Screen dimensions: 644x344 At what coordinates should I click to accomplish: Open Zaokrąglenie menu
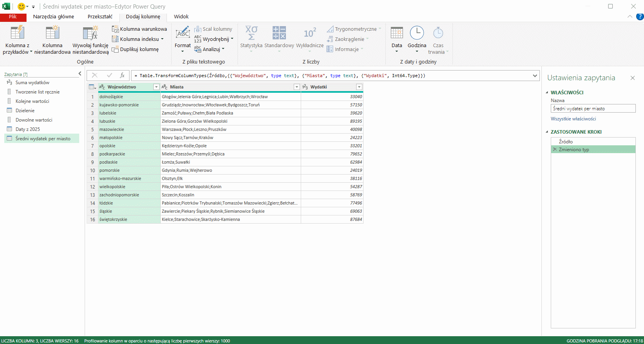pyautogui.click(x=348, y=39)
